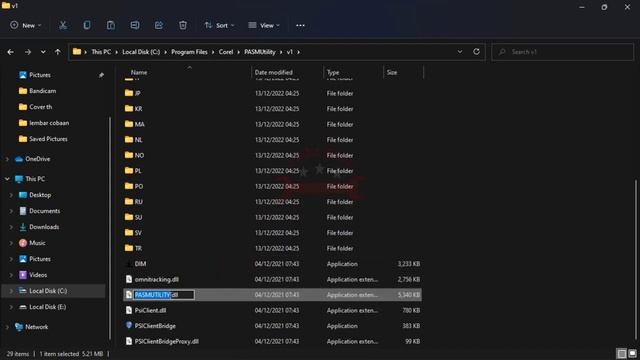This screenshot has width=640, height=360.
Task: Click in the Search v1 field
Action: (x=562, y=52)
